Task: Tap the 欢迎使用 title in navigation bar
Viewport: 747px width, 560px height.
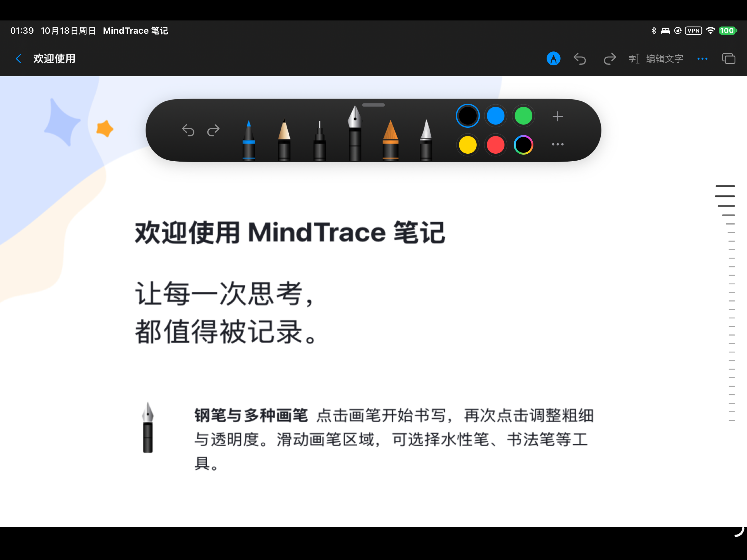Action: [x=54, y=59]
